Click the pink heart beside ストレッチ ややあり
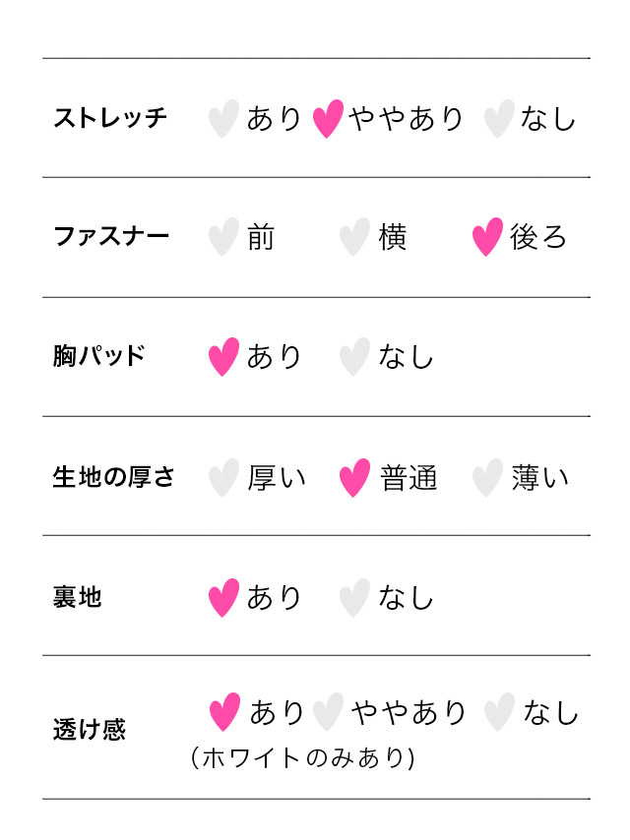The width and height of the screenshot is (630, 840). pos(328,119)
